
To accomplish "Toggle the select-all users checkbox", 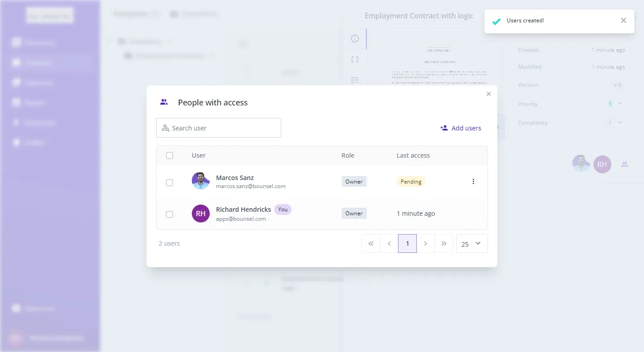I will pyautogui.click(x=169, y=155).
